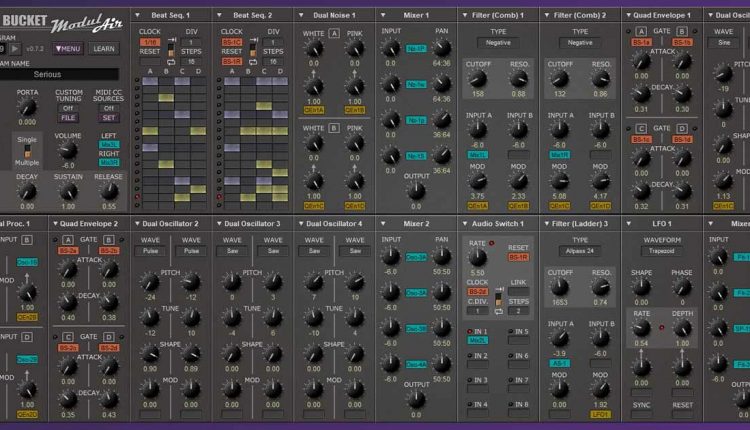Toggle first step of lane A, Beat Seq. 1
Image resolution: width=750 pixels, height=430 pixels.
coord(150,81)
